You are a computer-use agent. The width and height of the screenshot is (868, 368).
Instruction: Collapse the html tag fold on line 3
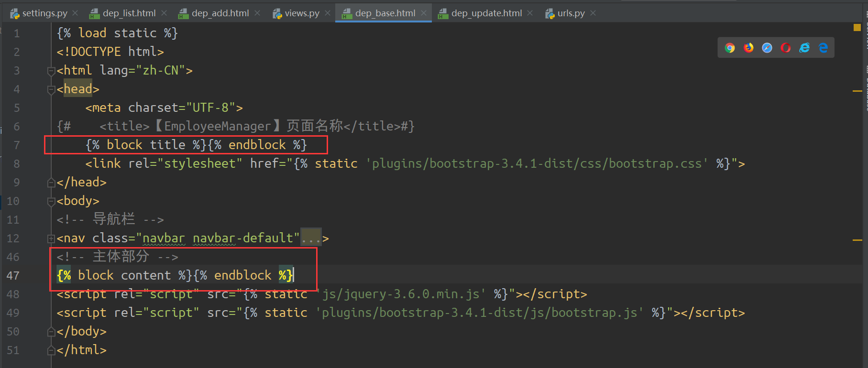pyautogui.click(x=51, y=71)
